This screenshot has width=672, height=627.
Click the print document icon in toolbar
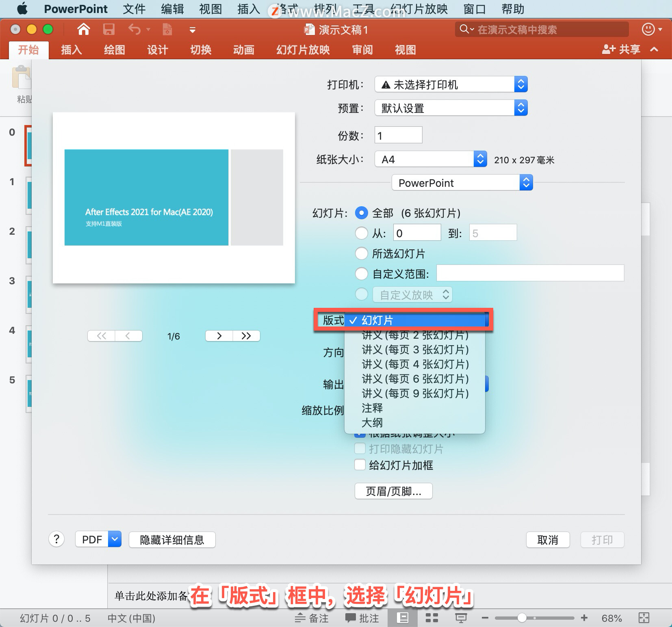[x=167, y=29]
